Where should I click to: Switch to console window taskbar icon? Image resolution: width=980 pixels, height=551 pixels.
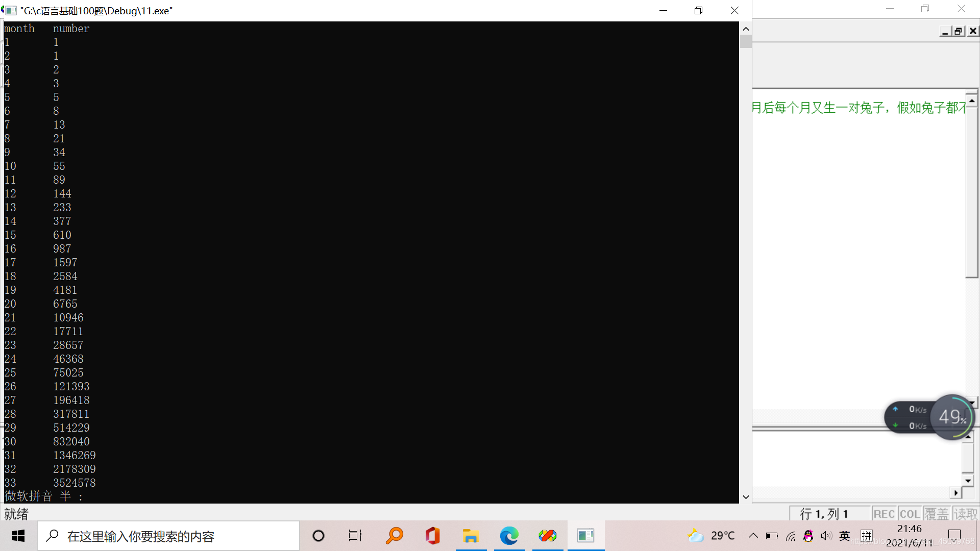click(x=585, y=536)
